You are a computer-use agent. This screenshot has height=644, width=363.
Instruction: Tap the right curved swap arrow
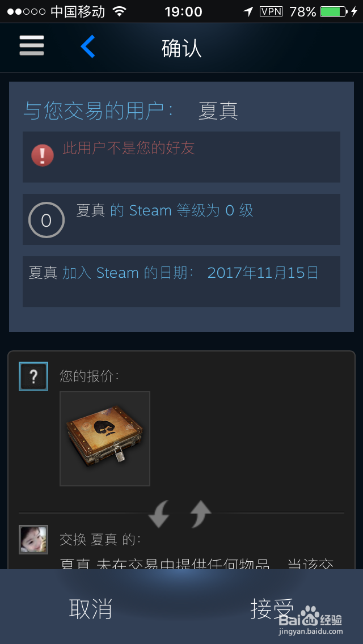(x=201, y=514)
